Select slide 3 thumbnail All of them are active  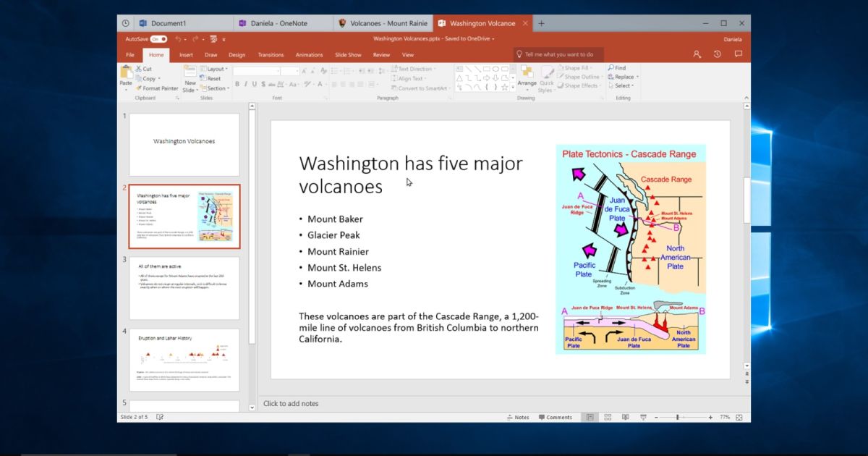click(x=184, y=288)
